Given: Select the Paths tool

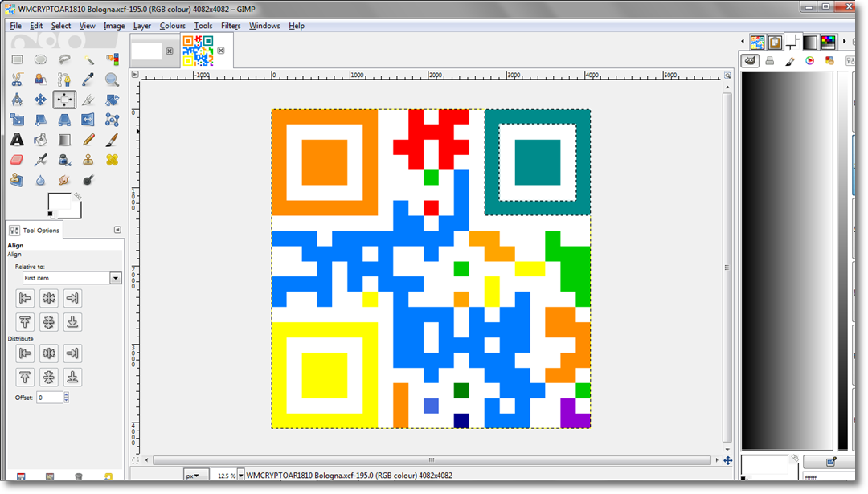Looking at the screenshot, I should tap(64, 80).
